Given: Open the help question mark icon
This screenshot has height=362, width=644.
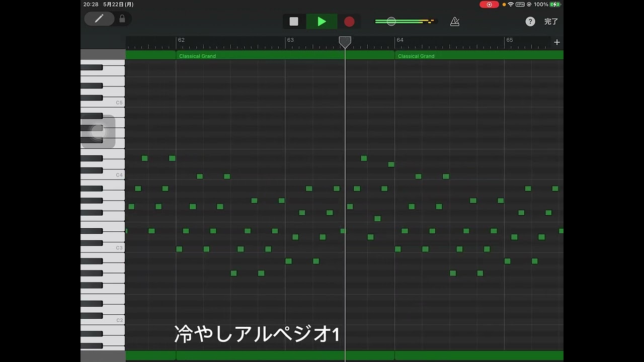Looking at the screenshot, I should (x=530, y=22).
